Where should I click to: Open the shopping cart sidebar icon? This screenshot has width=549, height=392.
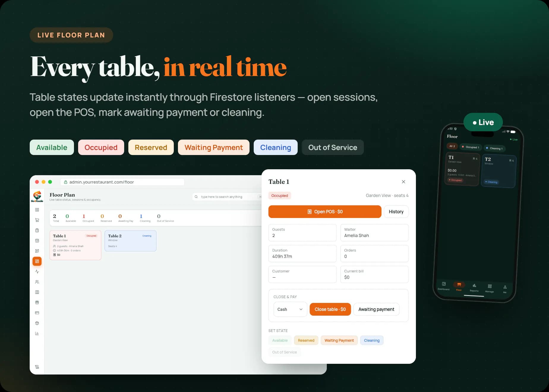coord(37,220)
